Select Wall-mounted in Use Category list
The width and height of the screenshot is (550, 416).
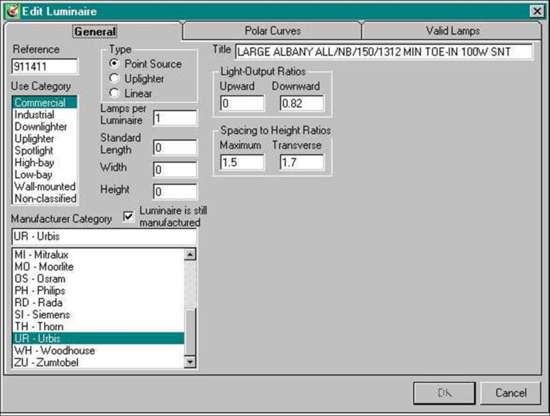click(45, 186)
